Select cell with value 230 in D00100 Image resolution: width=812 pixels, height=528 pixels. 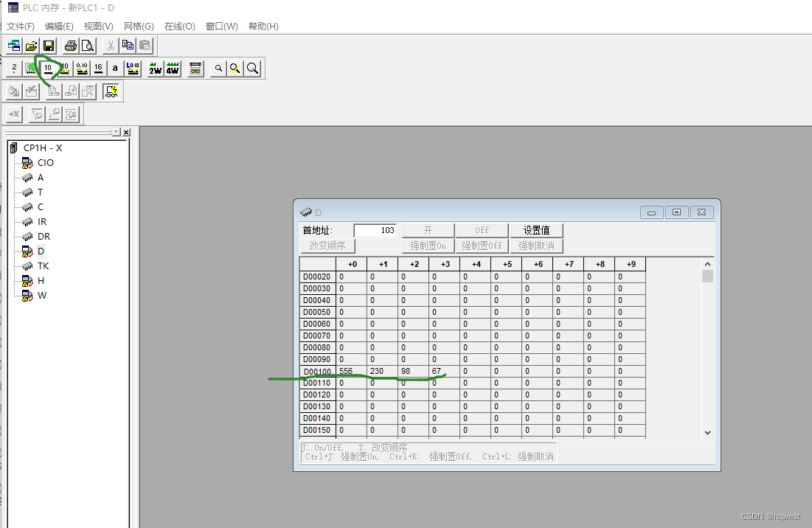(x=382, y=371)
